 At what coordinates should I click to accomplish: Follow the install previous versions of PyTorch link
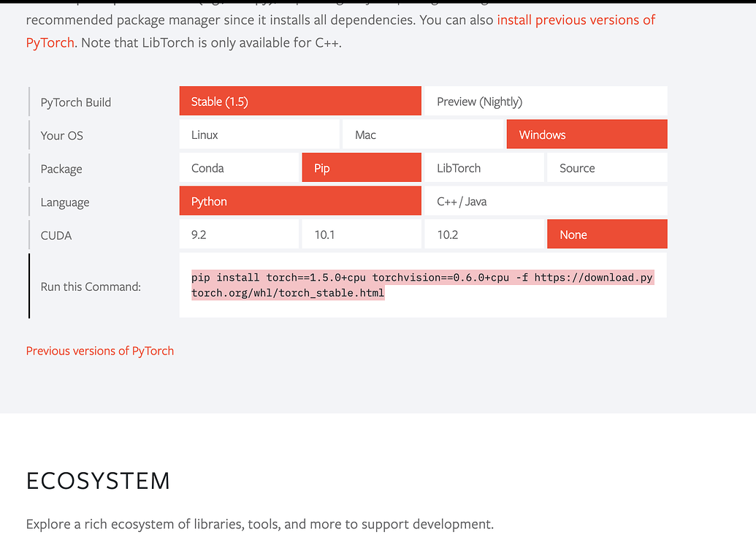point(576,20)
